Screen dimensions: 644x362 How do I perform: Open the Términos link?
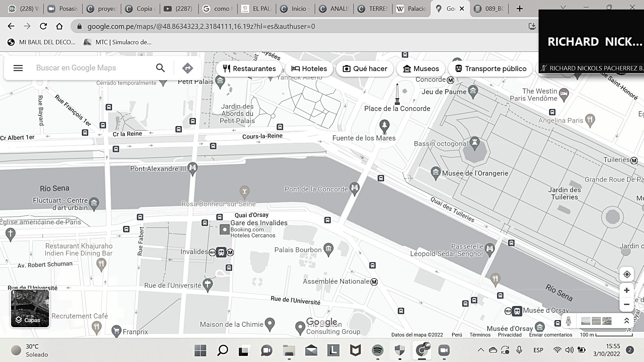pos(480,335)
